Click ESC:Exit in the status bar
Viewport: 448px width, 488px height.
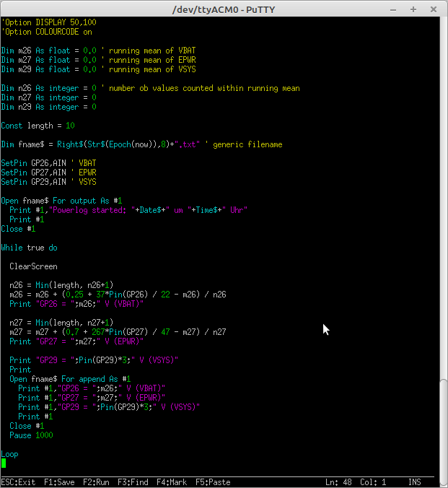click(x=18, y=482)
